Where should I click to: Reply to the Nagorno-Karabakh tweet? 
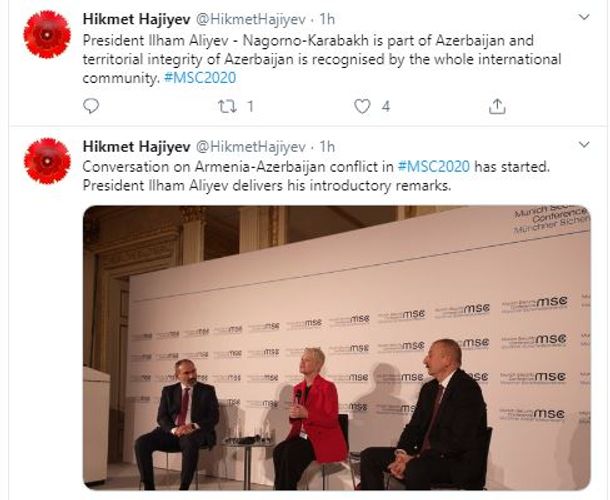(x=91, y=106)
